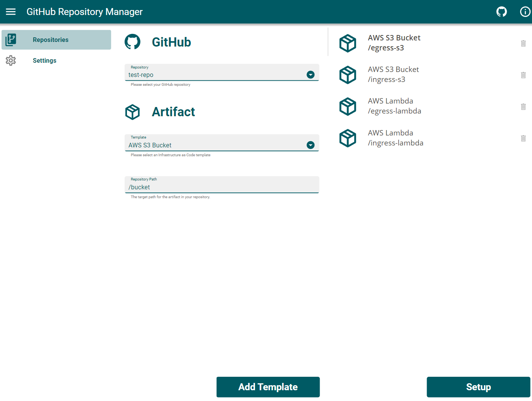This screenshot has height=401, width=532.
Task: Click the Setup button
Action: point(479,387)
